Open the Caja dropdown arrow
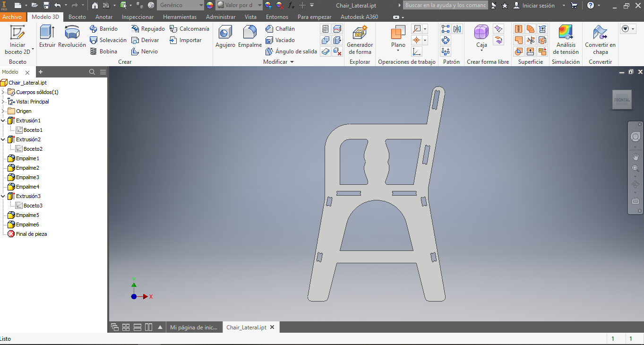The image size is (644, 345). pos(481,51)
